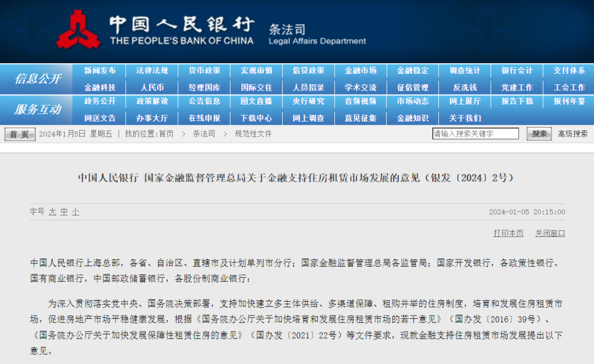Open the 关于我们 page
594x364 pixels.
click(x=464, y=118)
